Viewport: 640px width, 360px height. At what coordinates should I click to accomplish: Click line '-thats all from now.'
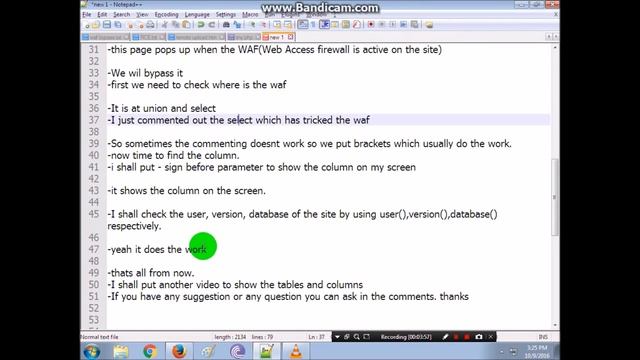(151, 273)
